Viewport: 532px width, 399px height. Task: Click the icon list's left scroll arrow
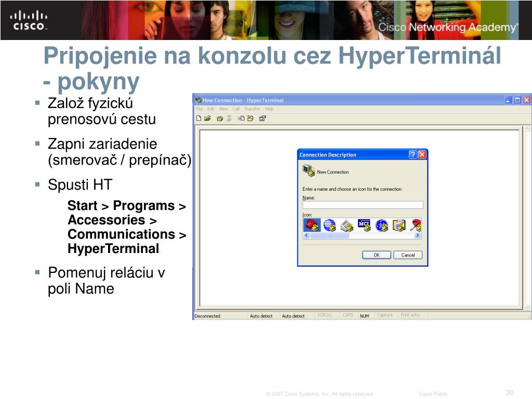click(x=307, y=235)
